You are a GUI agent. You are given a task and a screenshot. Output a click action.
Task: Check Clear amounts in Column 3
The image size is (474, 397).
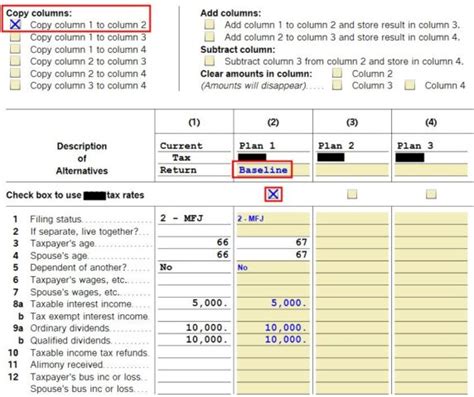(x=337, y=85)
